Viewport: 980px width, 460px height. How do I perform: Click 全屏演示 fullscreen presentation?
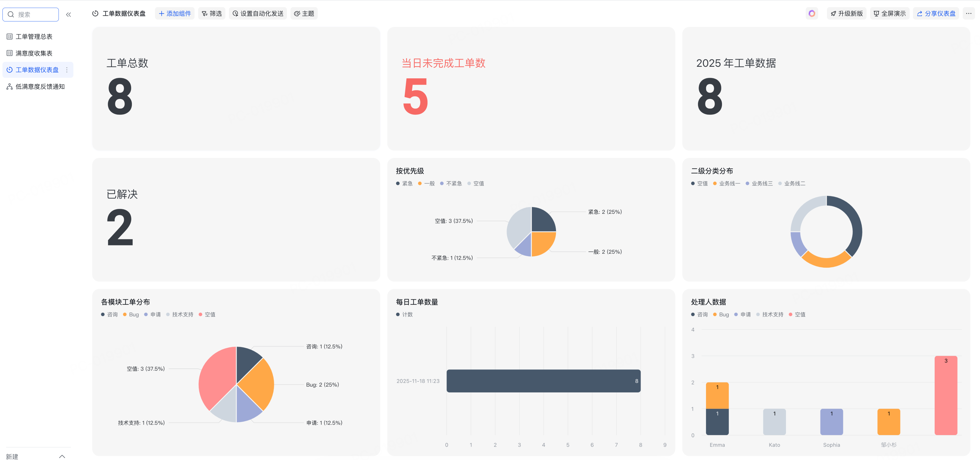(x=890, y=14)
